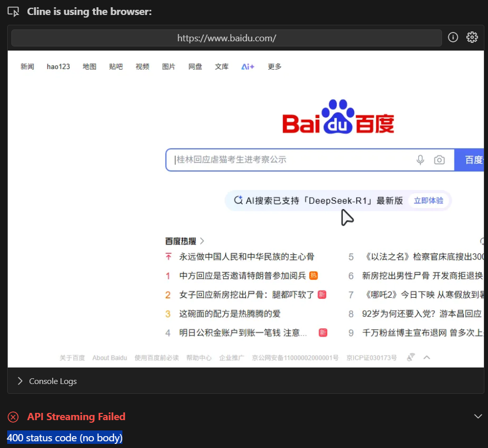Click the info icon next to the URL bar
The width and height of the screenshot is (488, 448).
tap(453, 37)
